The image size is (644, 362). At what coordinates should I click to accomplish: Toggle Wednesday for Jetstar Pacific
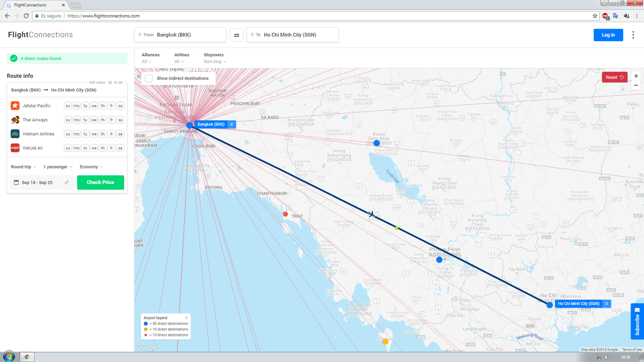[x=94, y=106]
